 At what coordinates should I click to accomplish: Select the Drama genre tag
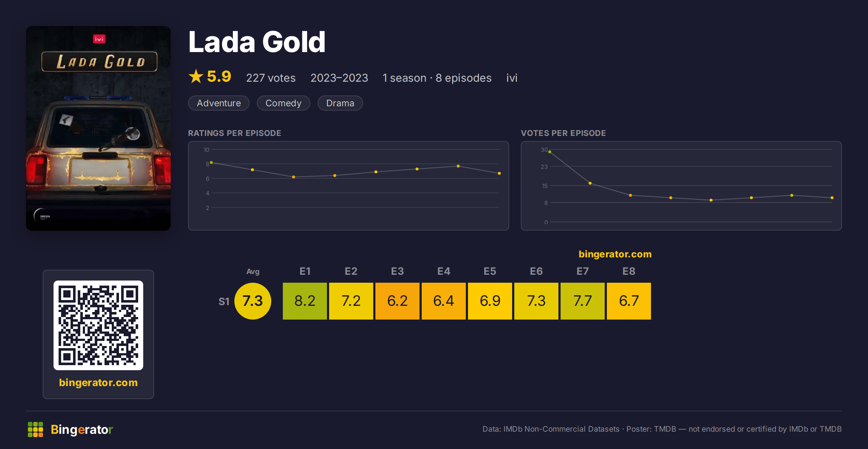[x=340, y=103]
